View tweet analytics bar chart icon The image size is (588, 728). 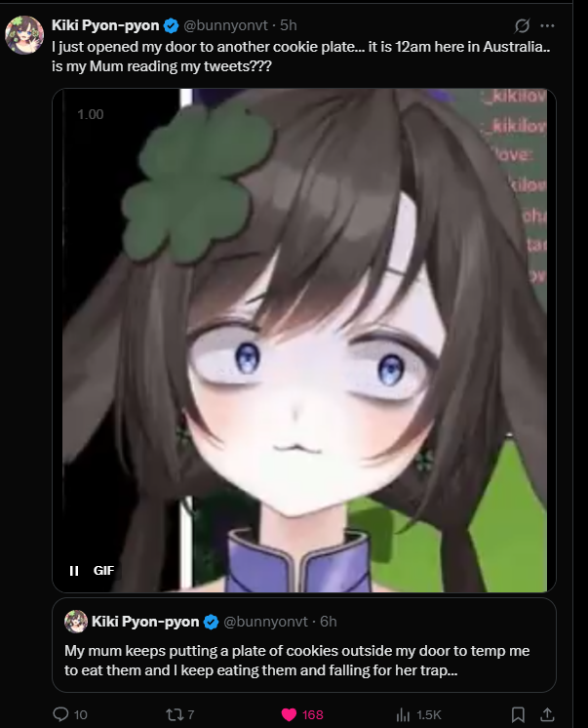[403, 714]
